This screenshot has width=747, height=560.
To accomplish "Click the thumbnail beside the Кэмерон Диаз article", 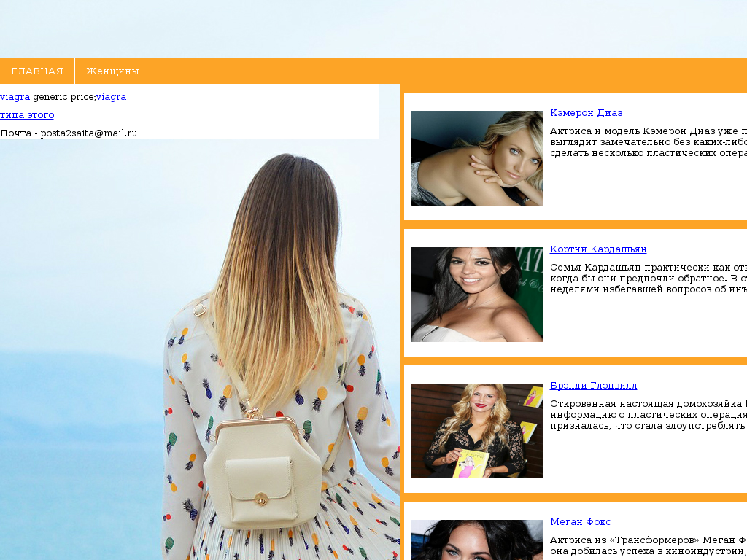I will tap(476, 158).
